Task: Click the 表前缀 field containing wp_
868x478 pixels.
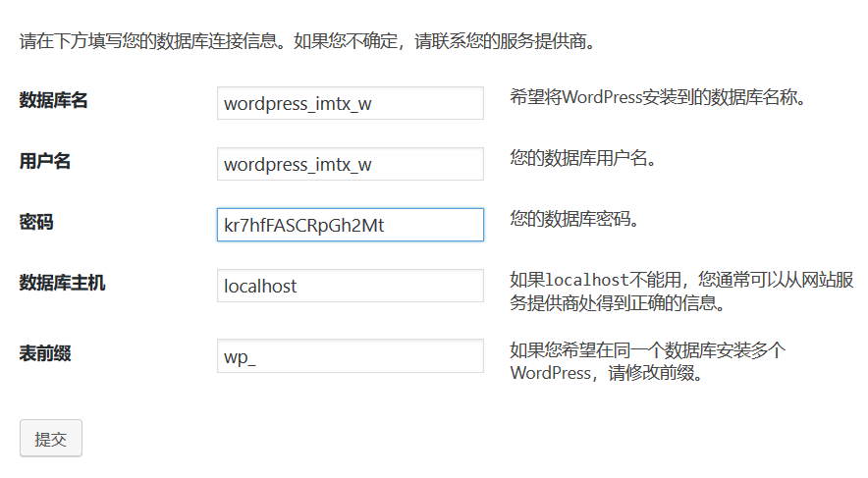Action: [x=351, y=355]
